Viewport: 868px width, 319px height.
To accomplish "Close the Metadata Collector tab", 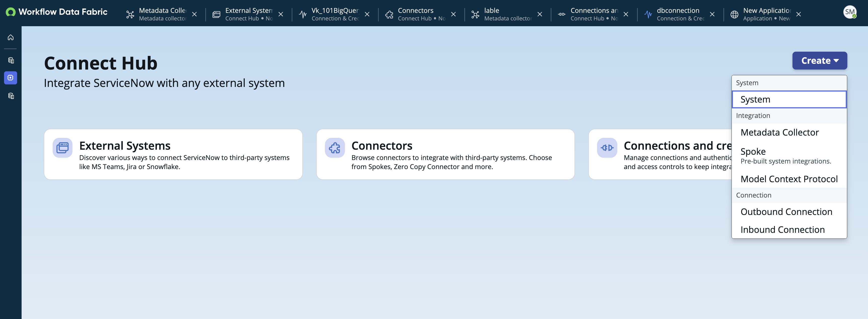I will click(x=194, y=15).
